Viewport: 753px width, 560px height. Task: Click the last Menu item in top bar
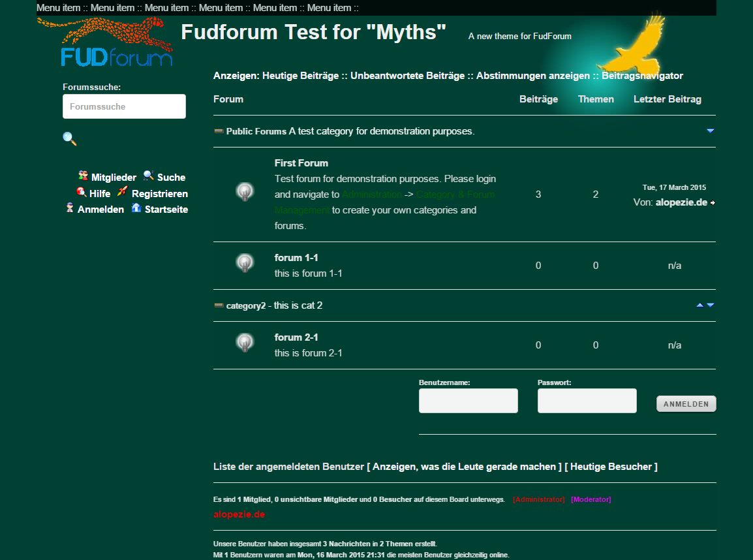click(x=329, y=8)
